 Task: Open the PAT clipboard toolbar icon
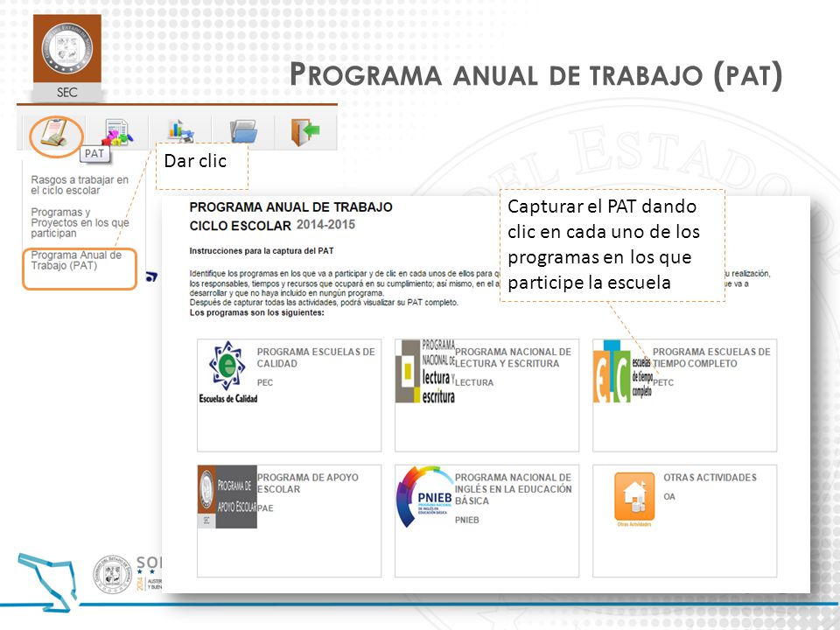pos(55,133)
